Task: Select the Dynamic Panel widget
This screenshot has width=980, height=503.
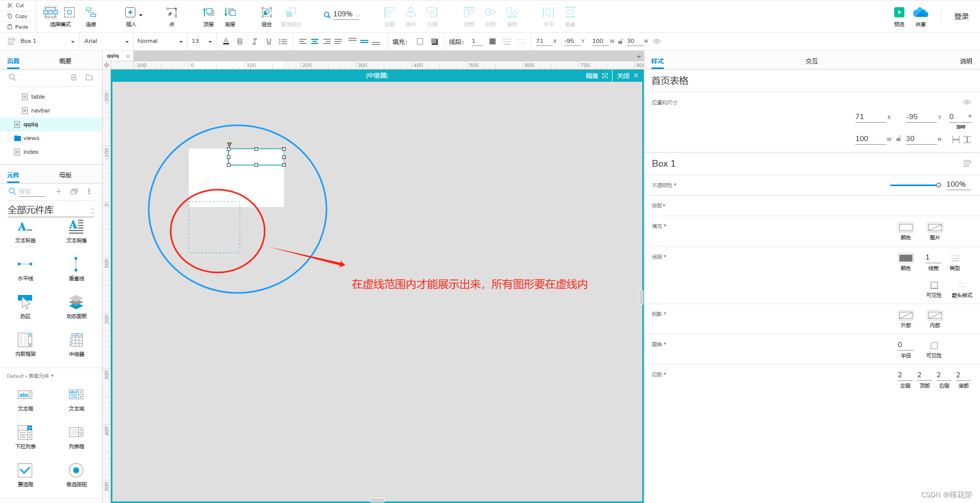Action: [76, 307]
